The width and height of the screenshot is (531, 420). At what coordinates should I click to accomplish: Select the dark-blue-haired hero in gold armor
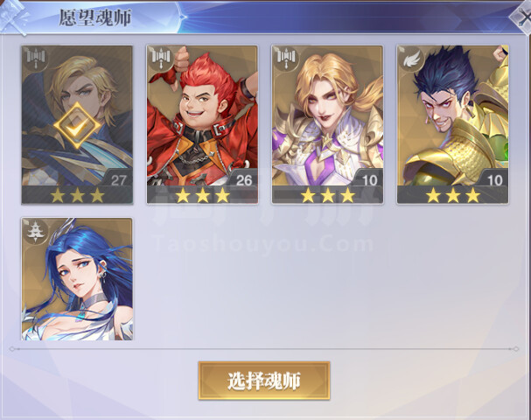click(x=453, y=124)
